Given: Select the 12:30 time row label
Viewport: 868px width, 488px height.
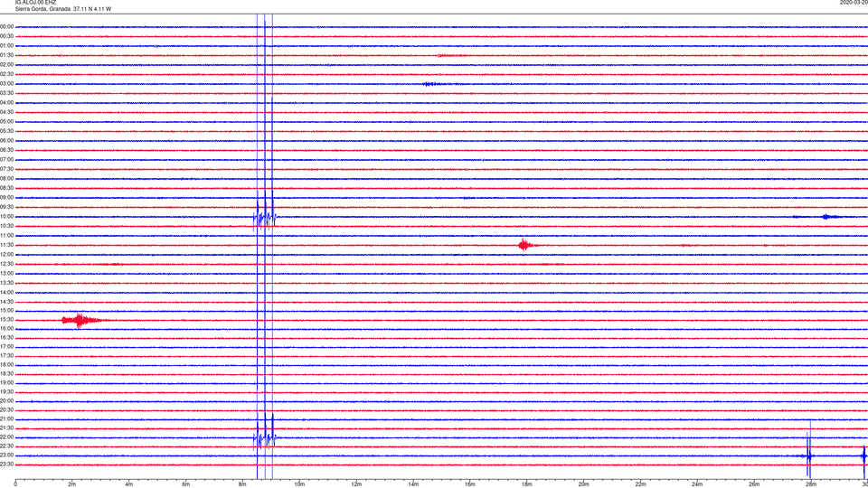Looking at the screenshot, I should click(x=6, y=264).
